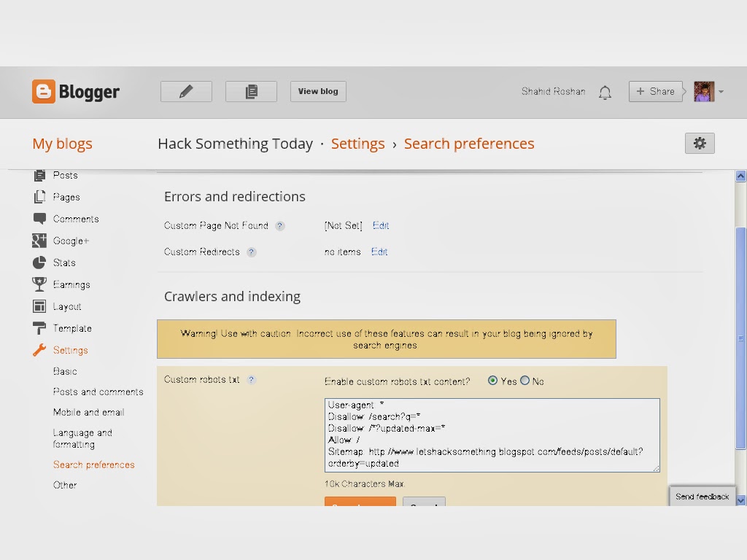The image size is (747, 560).
Task: Click the page scrollbar up arrow
Action: point(741,176)
